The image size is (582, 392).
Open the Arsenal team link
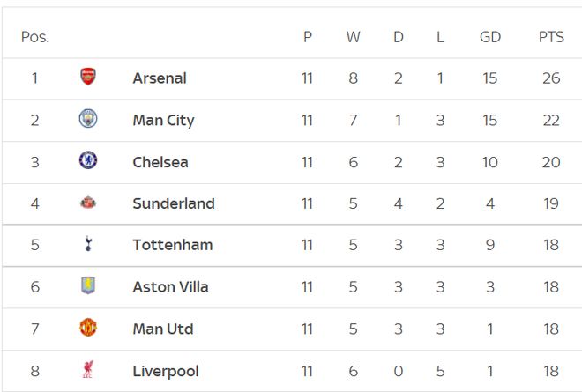[x=160, y=78]
